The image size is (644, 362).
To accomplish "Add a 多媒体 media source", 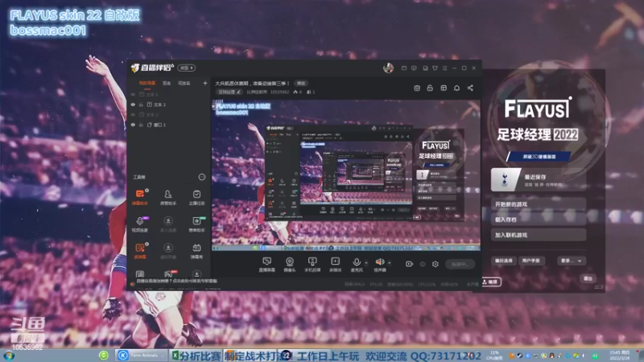I will [x=335, y=265].
